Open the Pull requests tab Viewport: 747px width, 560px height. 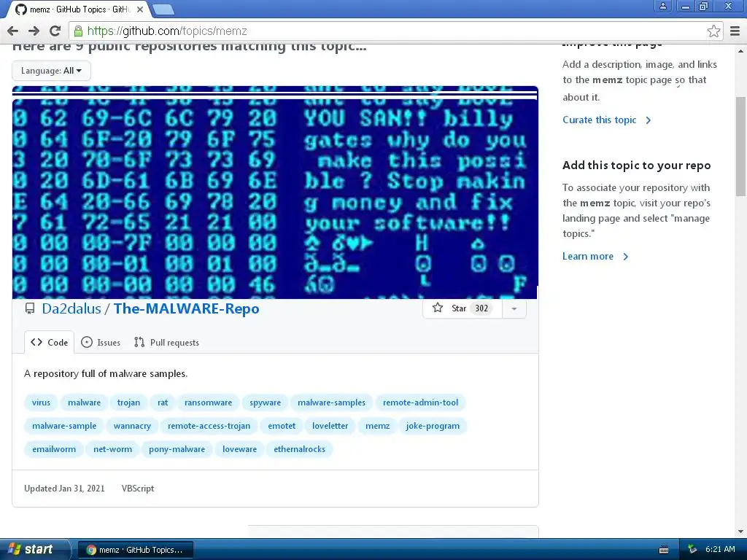point(167,342)
